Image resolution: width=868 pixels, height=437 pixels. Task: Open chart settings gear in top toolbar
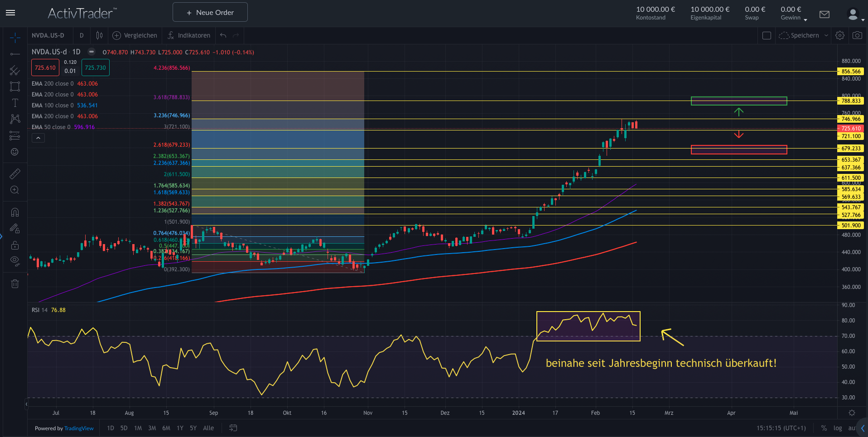[x=840, y=35]
